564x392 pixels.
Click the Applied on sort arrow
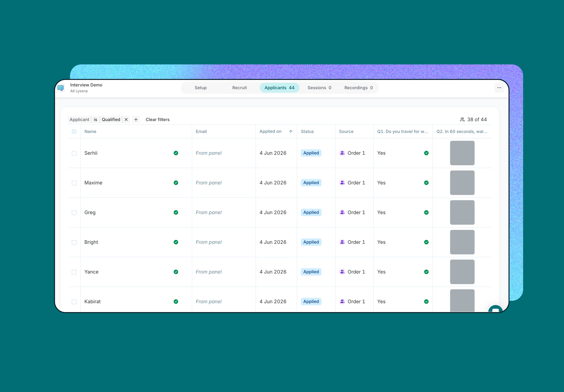(291, 132)
